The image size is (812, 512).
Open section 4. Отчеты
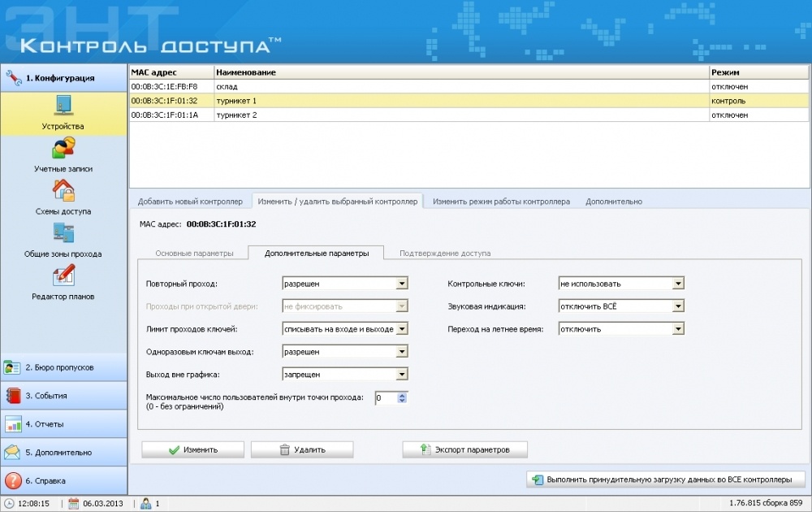tap(63, 424)
